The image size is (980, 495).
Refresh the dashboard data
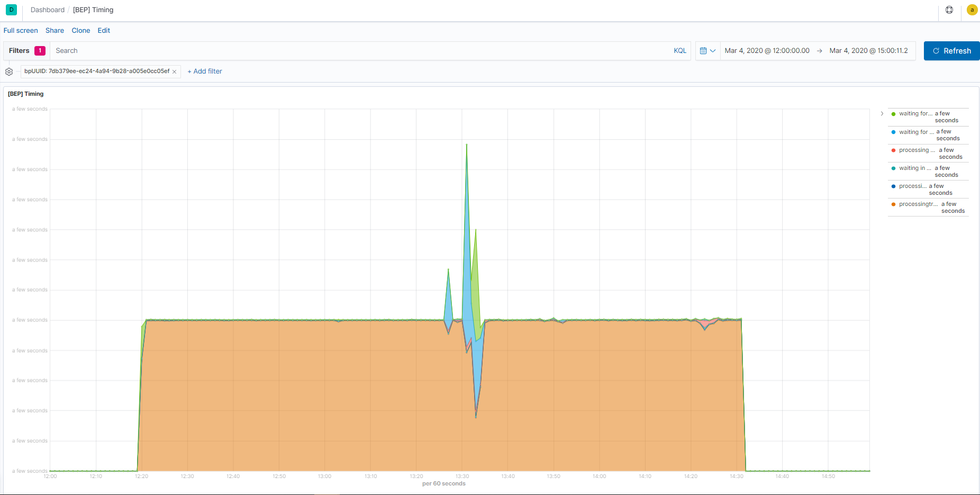(951, 51)
